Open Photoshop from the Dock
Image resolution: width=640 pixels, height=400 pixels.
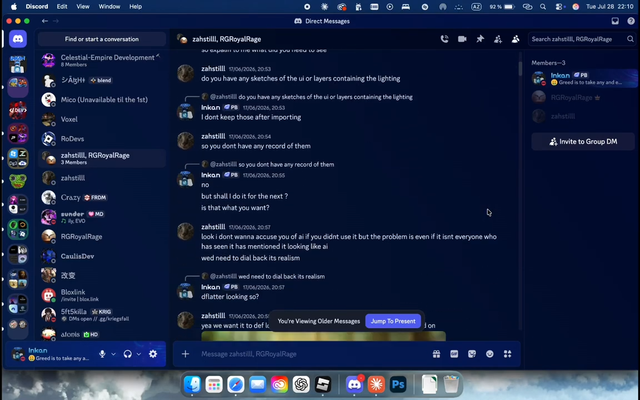click(398, 384)
